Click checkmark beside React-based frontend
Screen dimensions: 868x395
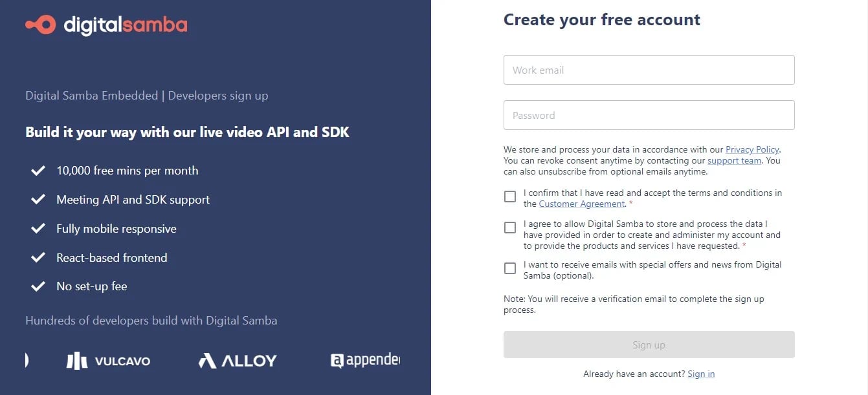[x=38, y=257]
